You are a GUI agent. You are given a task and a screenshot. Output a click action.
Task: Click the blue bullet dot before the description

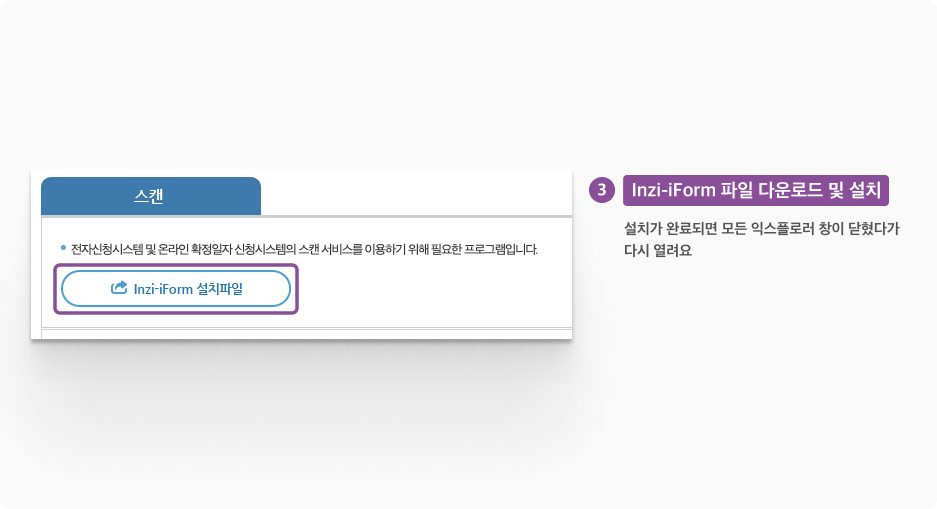click(62, 246)
